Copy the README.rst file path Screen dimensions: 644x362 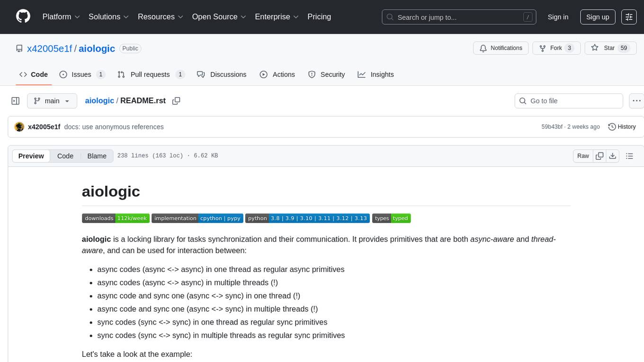[x=176, y=101]
